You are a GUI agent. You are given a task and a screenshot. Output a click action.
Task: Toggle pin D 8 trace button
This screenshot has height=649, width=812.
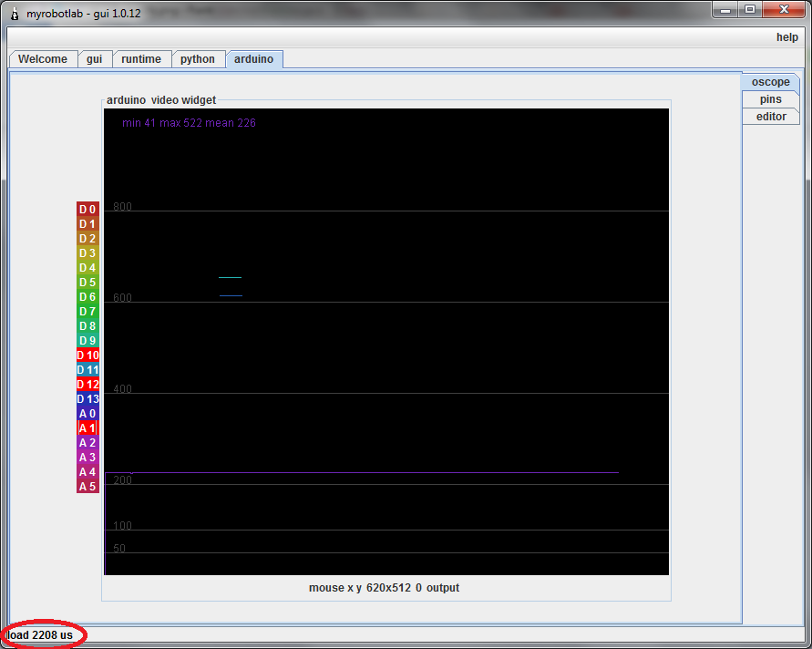[x=87, y=325]
